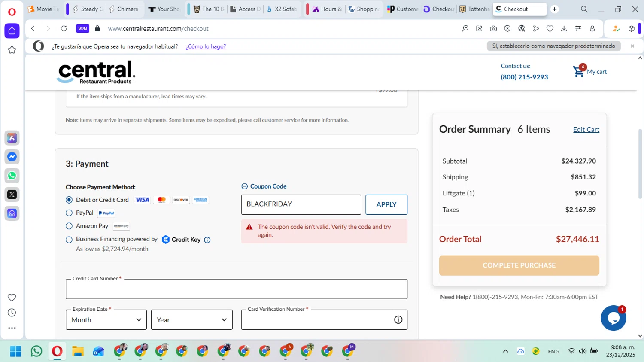This screenshot has height=362, width=644.
Task: Select the Amazon Pay payment option
Action: 69,226
